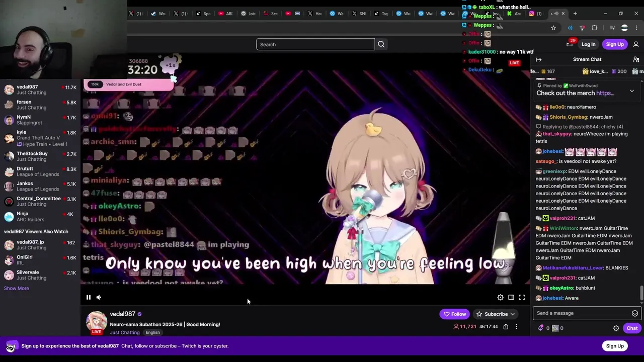The height and width of the screenshot is (362, 644).
Task: Close the current Twitch tab
Action: [563, 14]
